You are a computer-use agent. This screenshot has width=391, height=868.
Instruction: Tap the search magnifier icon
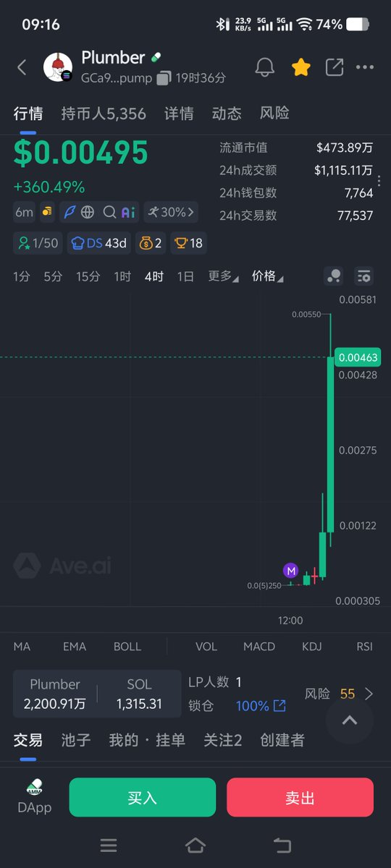click(x=109, y=212)
